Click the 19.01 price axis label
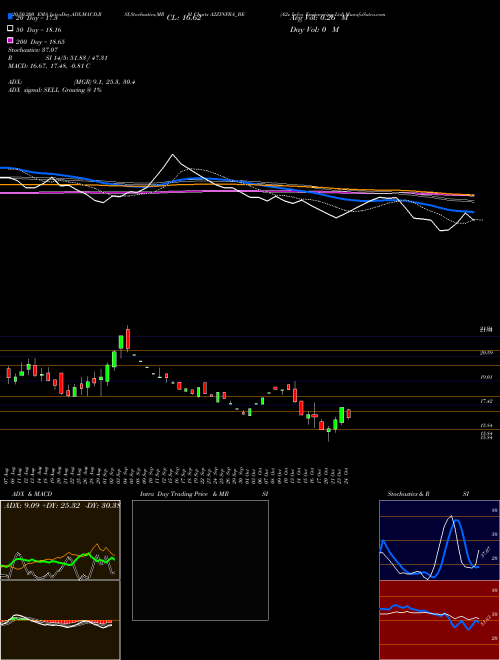This screenshot has height=660, width=500. coord(487,378)
